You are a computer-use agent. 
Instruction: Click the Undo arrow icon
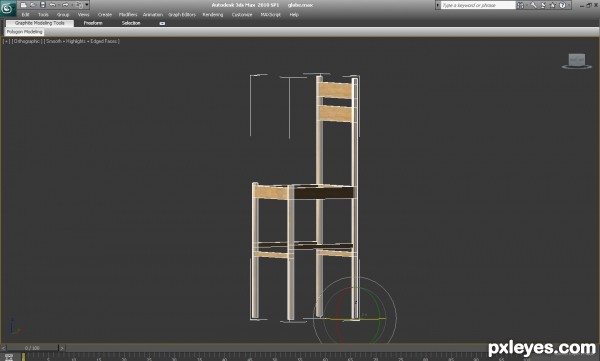point(53,5)
